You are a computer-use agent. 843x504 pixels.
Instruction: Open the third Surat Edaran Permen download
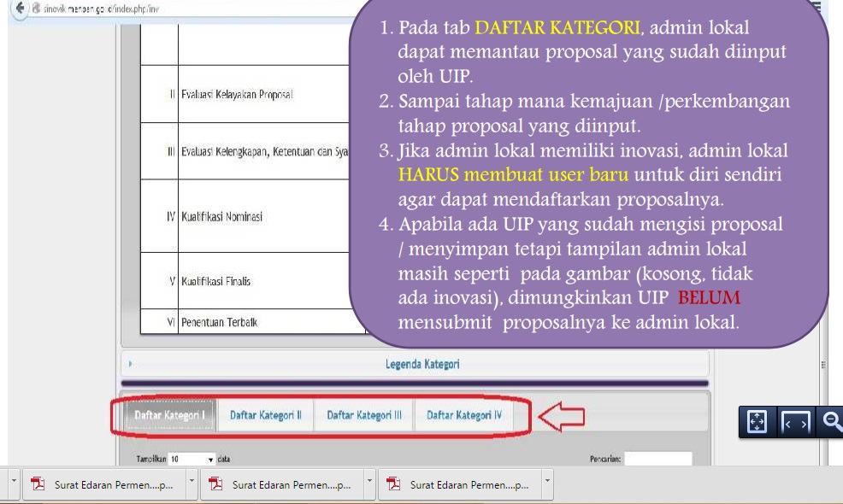tap(460, 484)
